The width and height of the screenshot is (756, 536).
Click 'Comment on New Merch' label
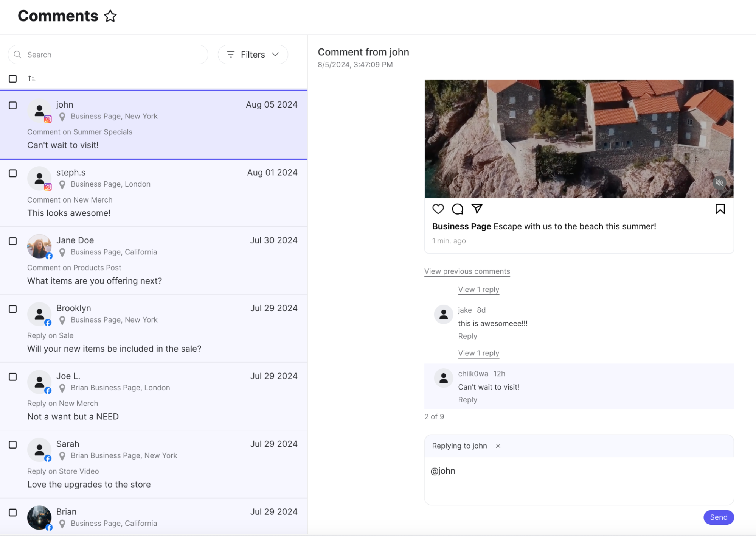(70, 200)
